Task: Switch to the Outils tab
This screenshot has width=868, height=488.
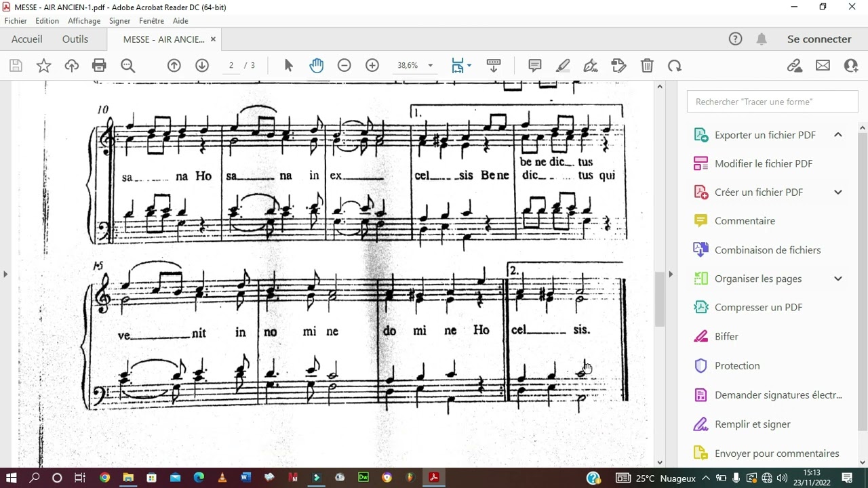Action: [x=75, y=39]
